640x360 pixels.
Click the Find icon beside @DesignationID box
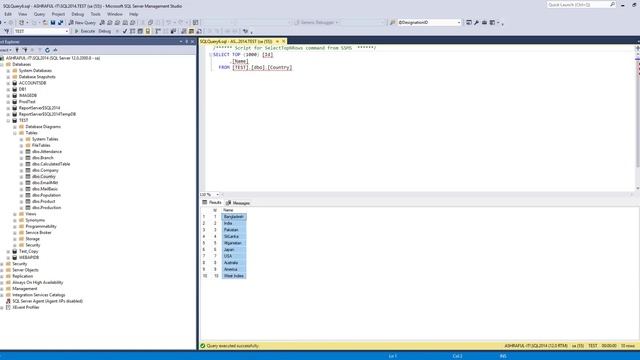[x=393, y=22]
